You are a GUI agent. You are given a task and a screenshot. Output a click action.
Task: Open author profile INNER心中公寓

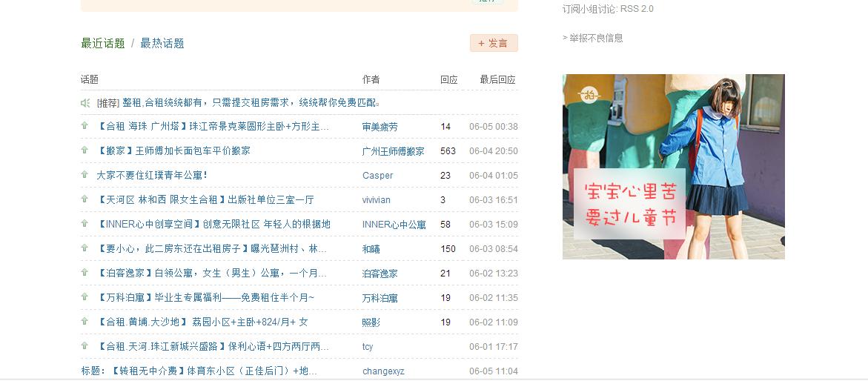pyautogui.click(x=394, y=225)
